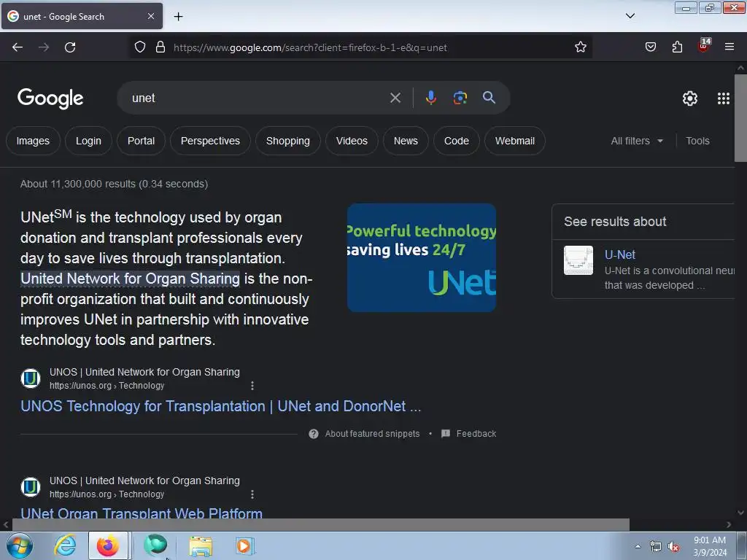The width and height of the screenshot is (747, 560).
Task: Open the Windows Start menu
Action: click(19, 545)
